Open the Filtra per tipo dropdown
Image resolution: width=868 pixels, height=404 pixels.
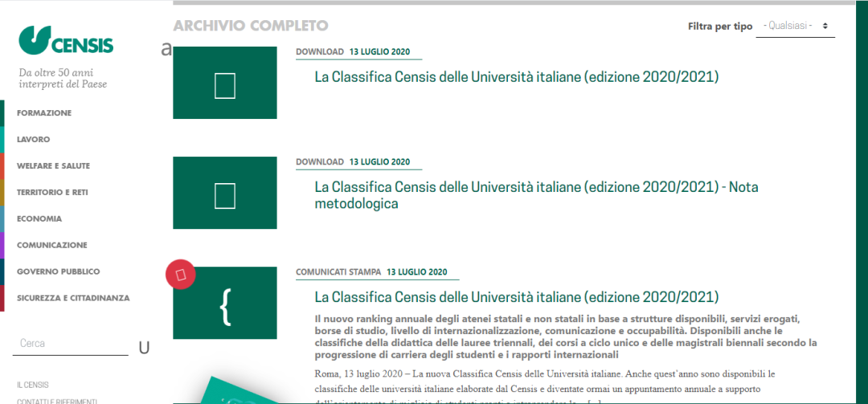(x=795, y=26)
